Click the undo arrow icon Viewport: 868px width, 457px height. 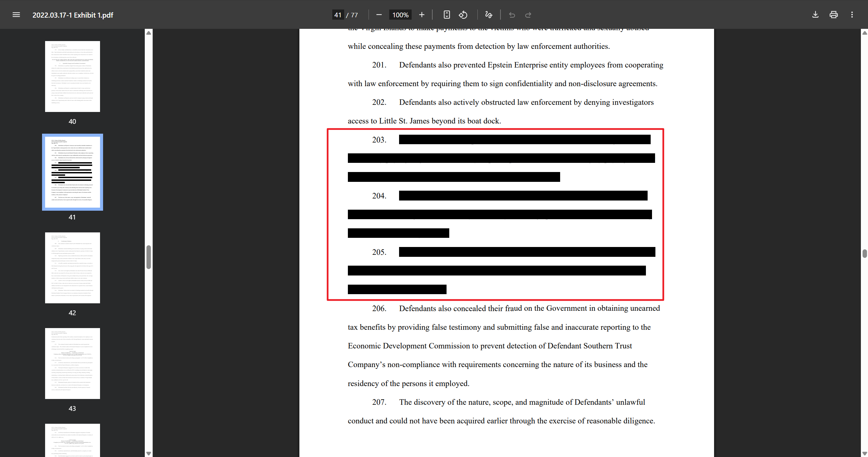click(512, 15)
